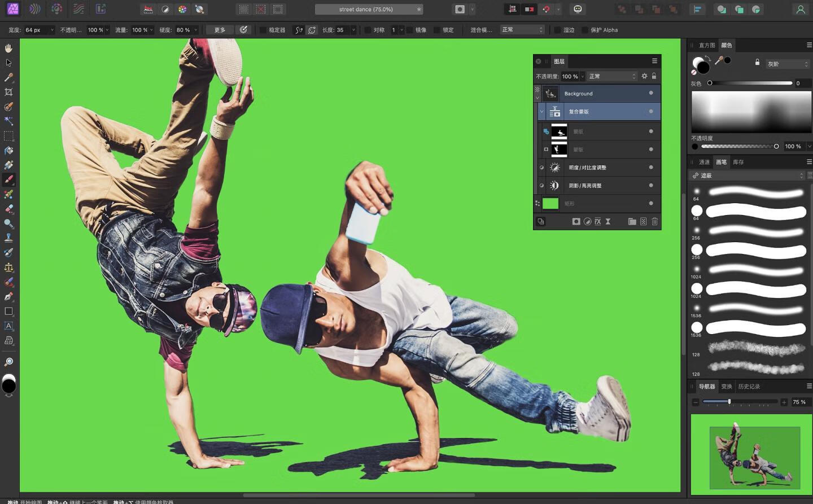Adjust the color opacity (不透明度) slider
813x504 pixels.
tap(740, 146)
